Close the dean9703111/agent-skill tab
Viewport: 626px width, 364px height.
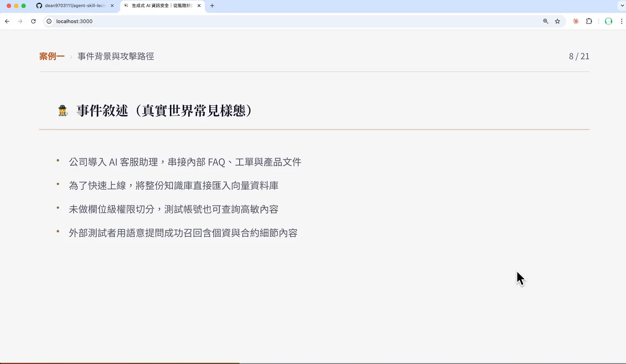tap(112, 6)
